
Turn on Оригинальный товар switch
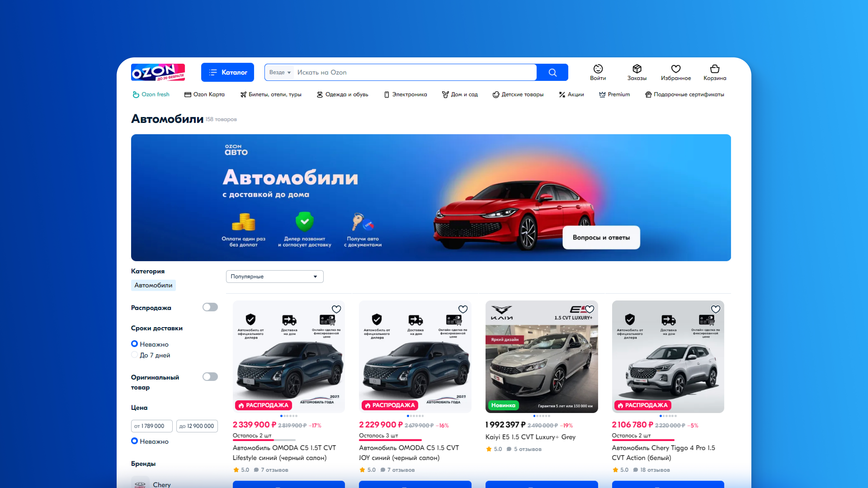210,377
